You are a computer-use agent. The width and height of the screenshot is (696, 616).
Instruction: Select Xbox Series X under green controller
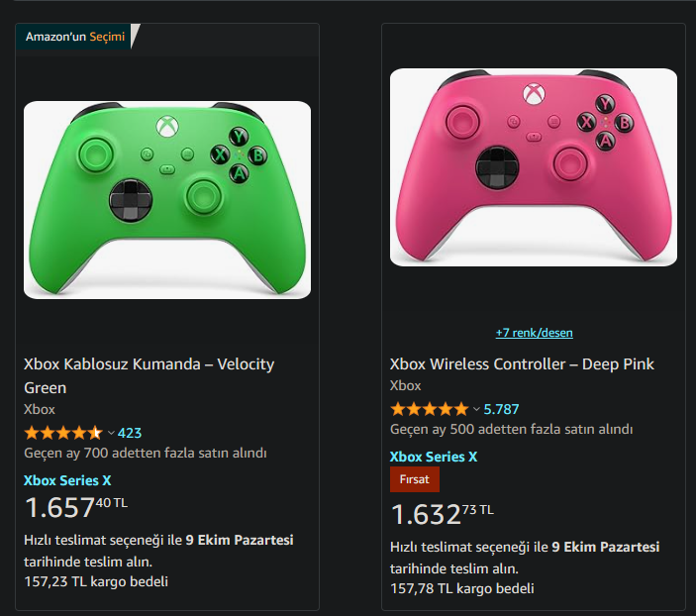coord(67,480)
